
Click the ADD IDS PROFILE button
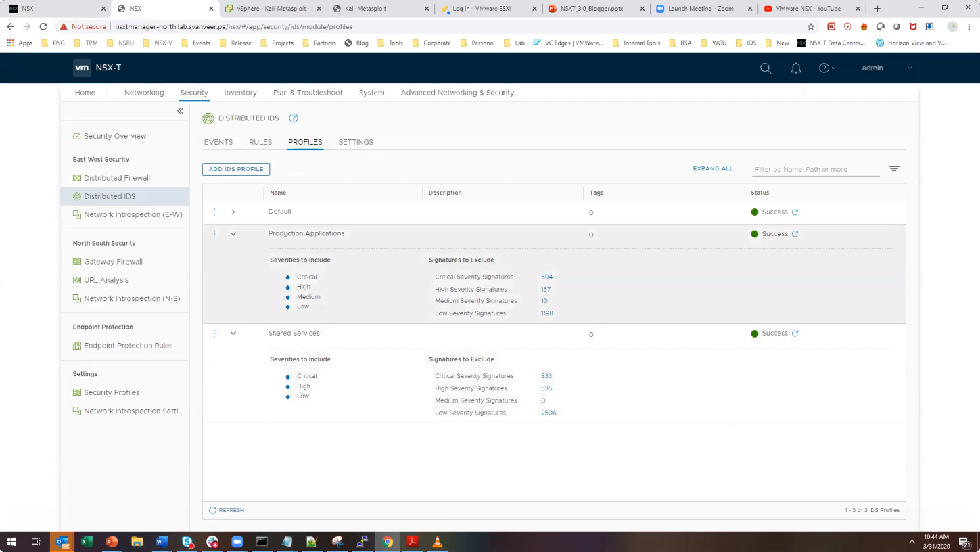(236, 169)
